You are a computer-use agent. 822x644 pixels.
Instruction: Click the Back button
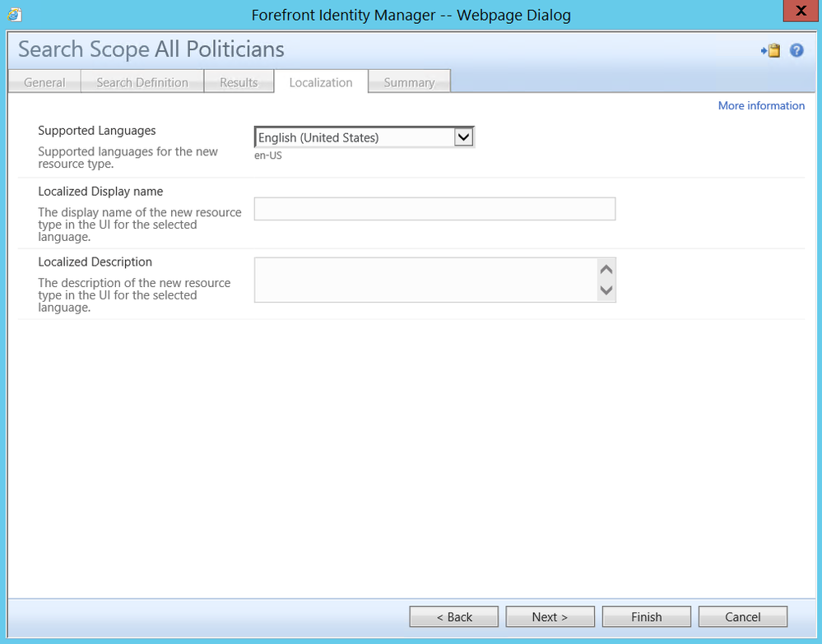coord(454,617)
